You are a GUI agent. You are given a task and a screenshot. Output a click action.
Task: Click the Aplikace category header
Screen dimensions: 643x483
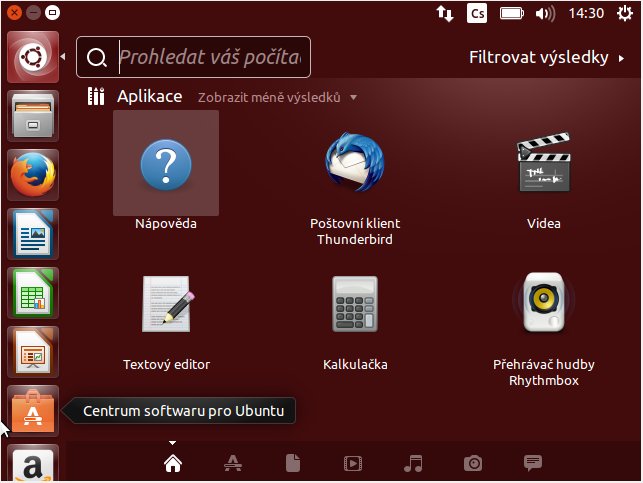pos(149,96)
